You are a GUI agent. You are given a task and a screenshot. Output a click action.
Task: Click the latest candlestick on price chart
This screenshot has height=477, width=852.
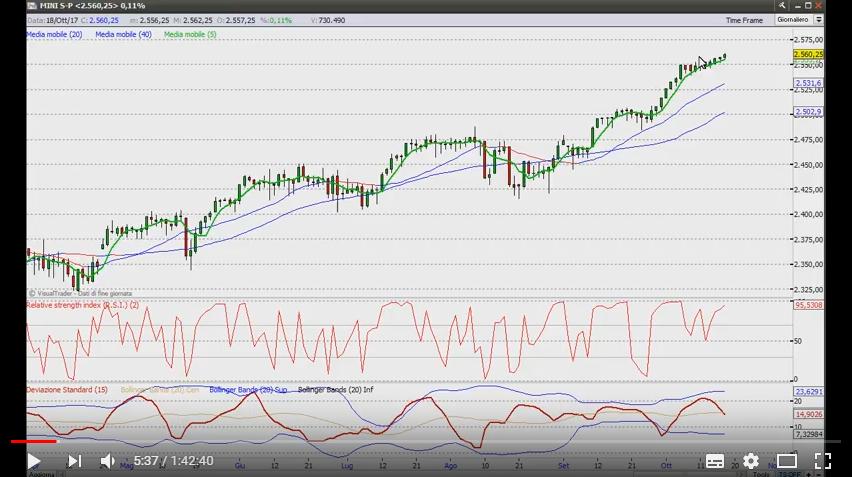[x=725, y=56]
